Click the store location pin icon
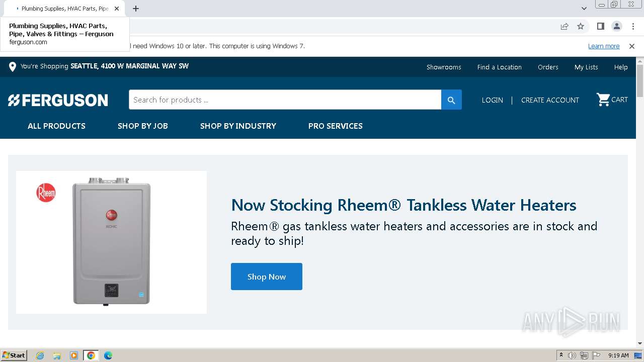The height and width of the screenshot is (362, 644). point(13,66)
